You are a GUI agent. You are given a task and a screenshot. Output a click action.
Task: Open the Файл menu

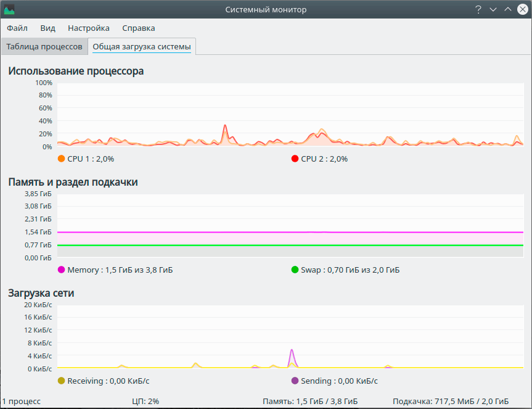click(17, 28)
